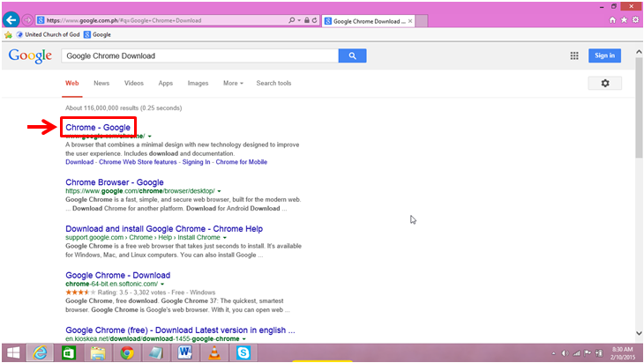The width and height of the screenshot is (644, 363).
Task: Click the volume speaker tray icon
Action: tap(565, 353)
